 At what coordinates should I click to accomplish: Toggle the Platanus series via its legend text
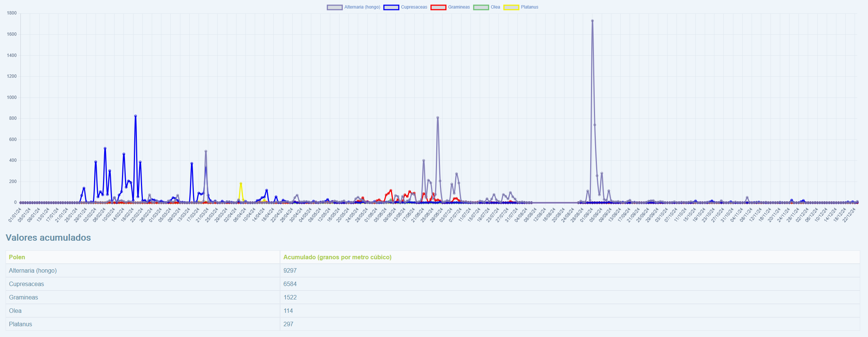[x=530, y=7]
